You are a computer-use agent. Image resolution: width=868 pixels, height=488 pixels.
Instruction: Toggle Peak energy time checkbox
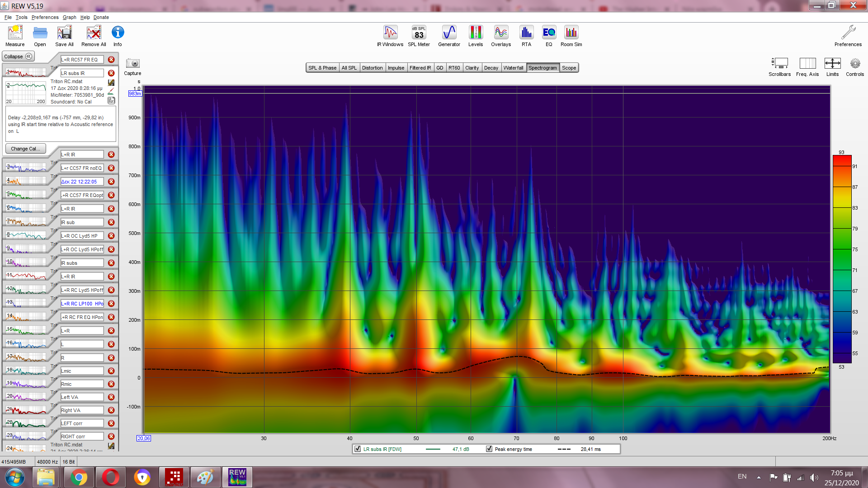(489, 449)
